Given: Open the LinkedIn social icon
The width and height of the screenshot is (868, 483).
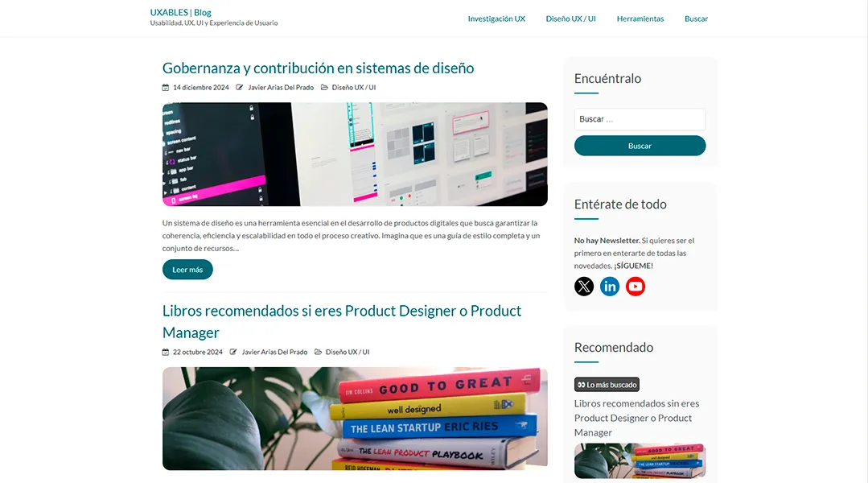Looking at the screenshot, I should pos(610,287).
